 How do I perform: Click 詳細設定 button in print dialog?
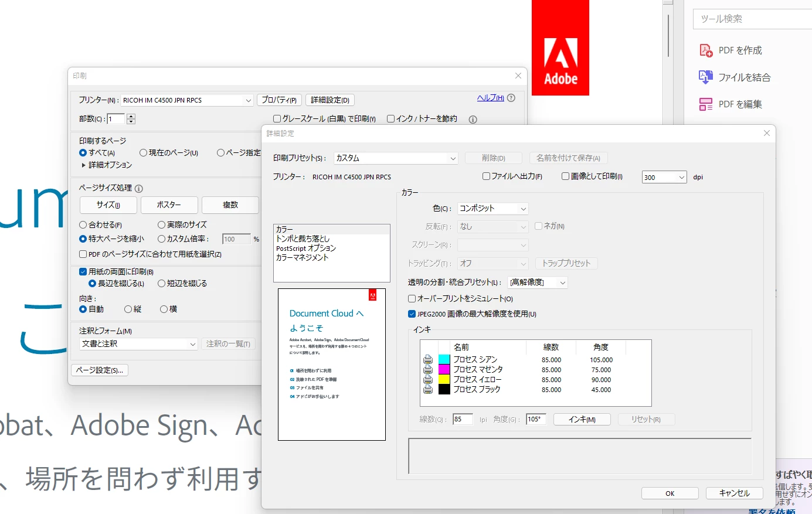coord(330,100)
